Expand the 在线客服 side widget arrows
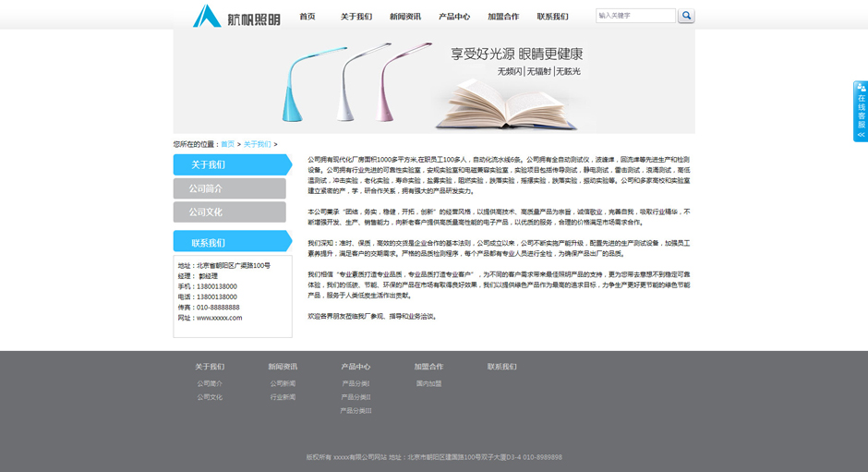Image resolution: width=868 pixels, height=472 pixels. coord(861,135)
